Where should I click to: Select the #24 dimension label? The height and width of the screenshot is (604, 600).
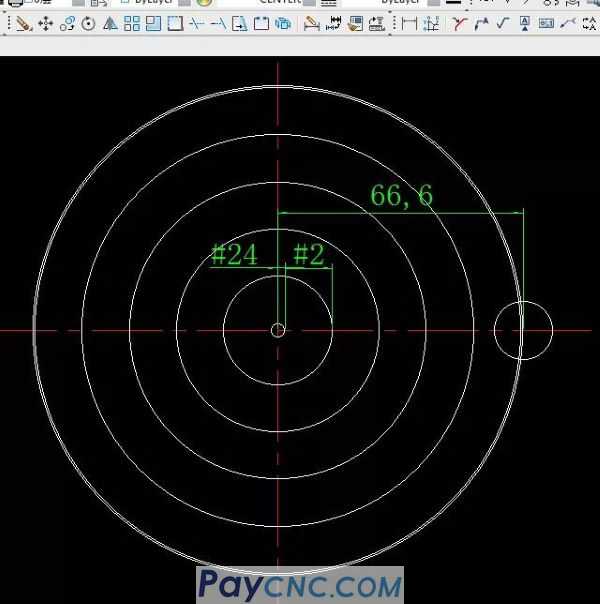point(234,255)
